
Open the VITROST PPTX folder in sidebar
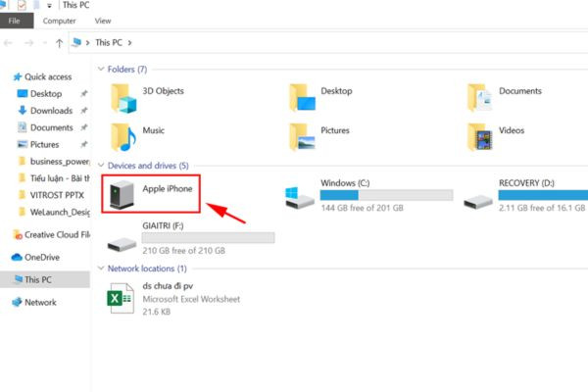coord(52,195)
